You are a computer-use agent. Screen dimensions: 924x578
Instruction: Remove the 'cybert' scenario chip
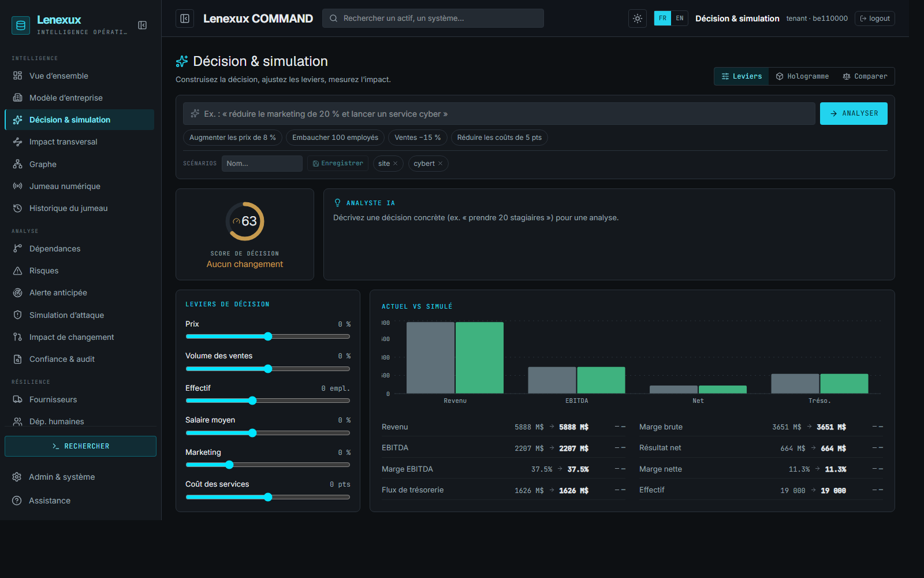[440, 164]
